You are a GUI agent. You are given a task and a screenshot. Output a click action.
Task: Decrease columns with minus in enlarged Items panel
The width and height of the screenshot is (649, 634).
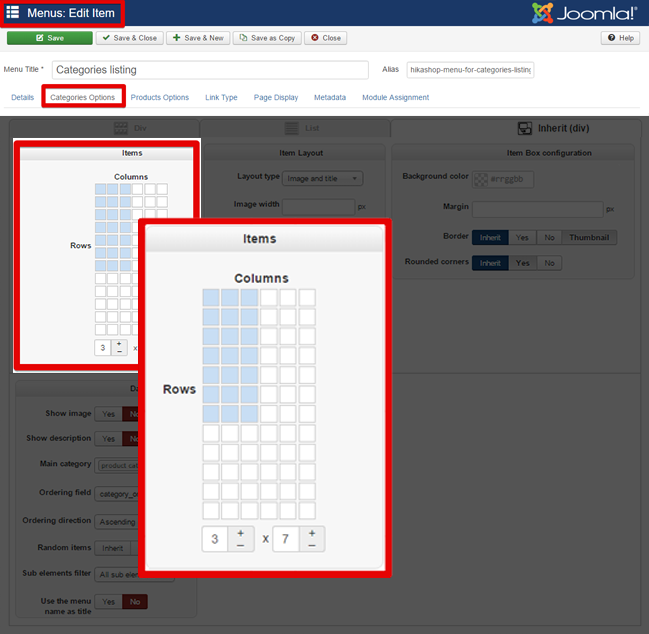pyautogui.click(x=240, y=546)
